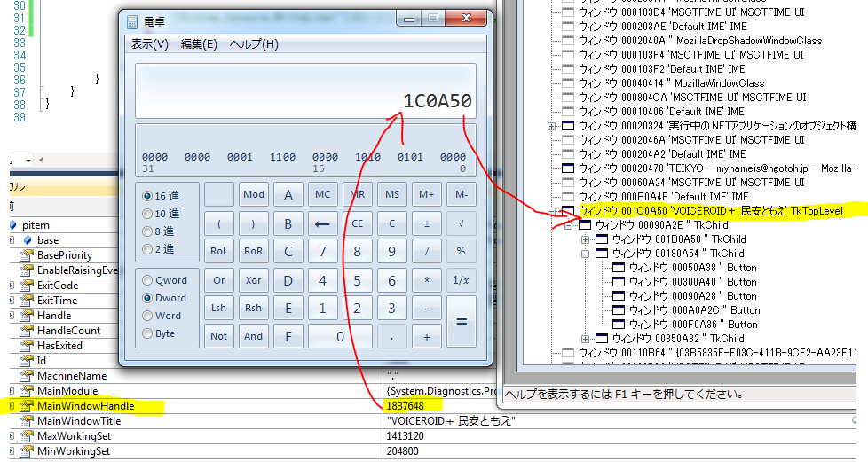
Task: Click the hex digit F button
Action: (x=288, y=336)
